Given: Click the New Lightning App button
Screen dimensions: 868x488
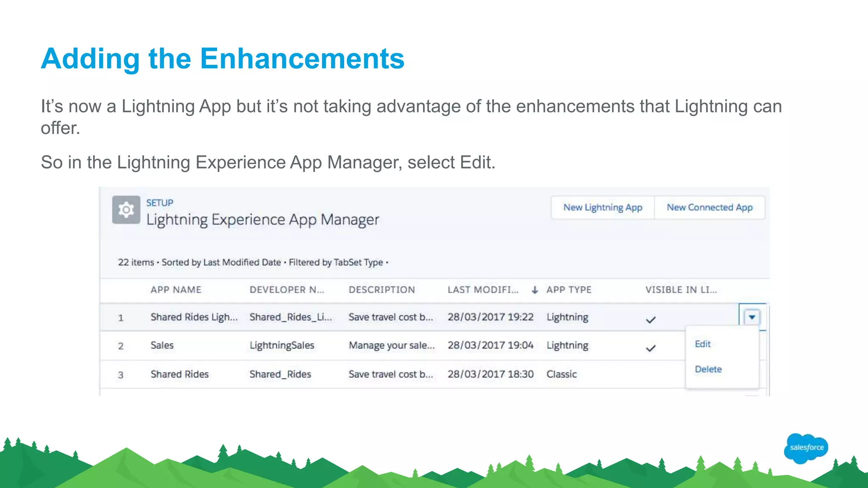Looking at the screenshot, I should tap(603, 208).
